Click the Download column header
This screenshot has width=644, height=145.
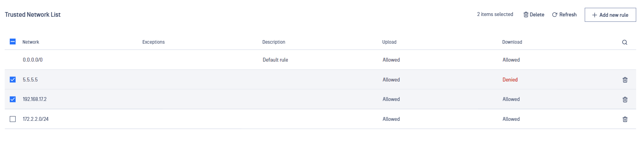[x=512, y=42]
